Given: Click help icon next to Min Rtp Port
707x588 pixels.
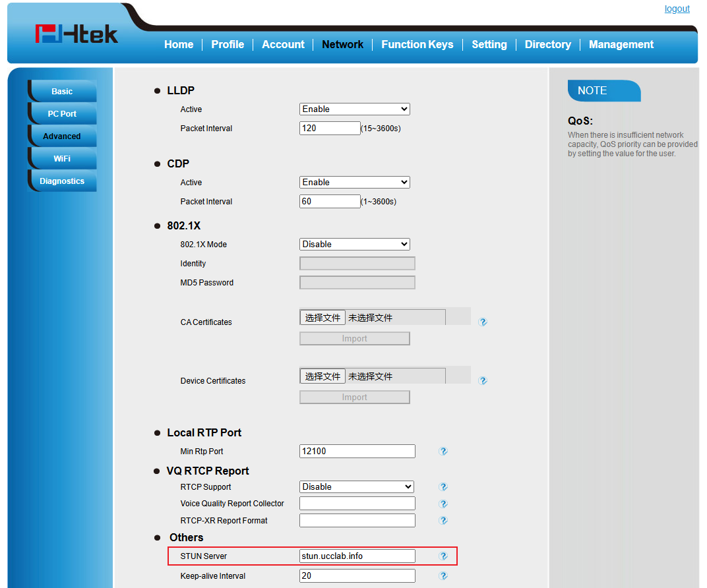Looking at the screenshot, I should (443, 452).
